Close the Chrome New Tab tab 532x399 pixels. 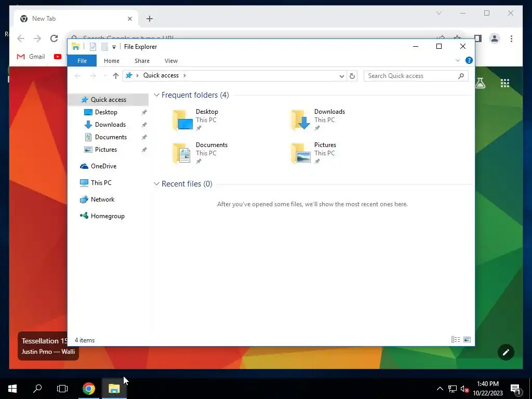(129, 19)
